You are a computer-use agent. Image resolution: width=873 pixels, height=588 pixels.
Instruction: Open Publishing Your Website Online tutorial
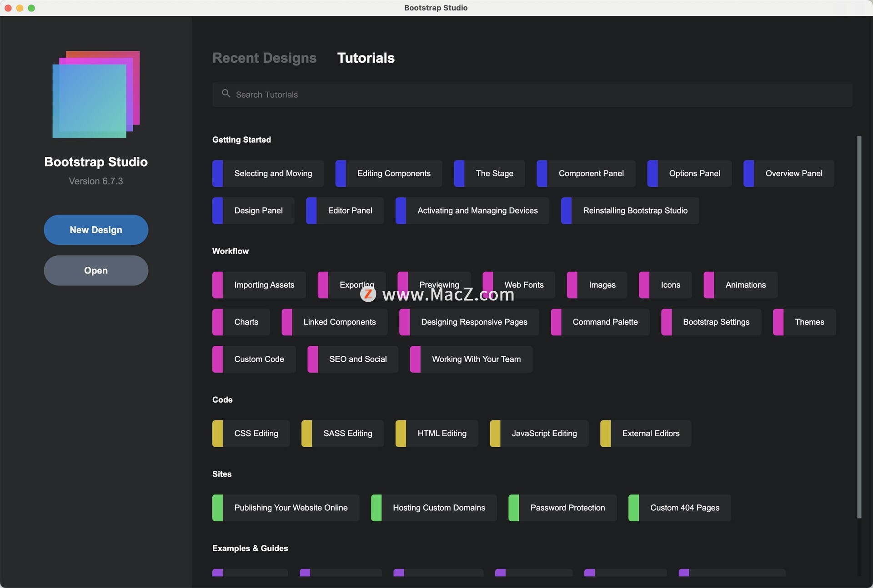point(286,508)
